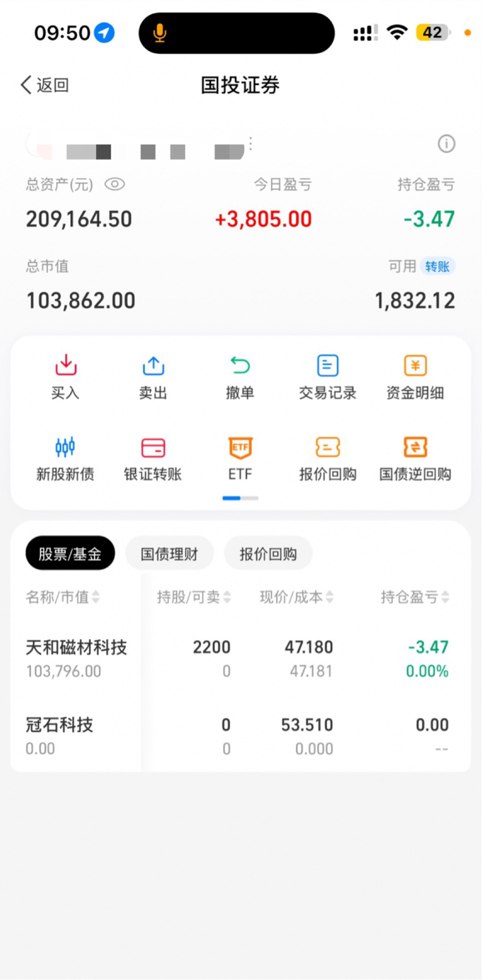Open 国债逆回购 icon
Viewport: 482px width, 980px height.
click(415, 447)
